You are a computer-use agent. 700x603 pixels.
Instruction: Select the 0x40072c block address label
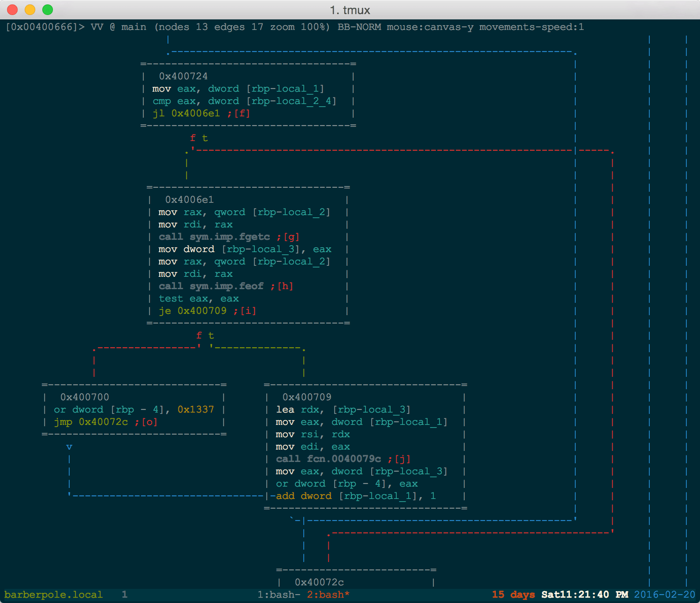coord(319,582)
